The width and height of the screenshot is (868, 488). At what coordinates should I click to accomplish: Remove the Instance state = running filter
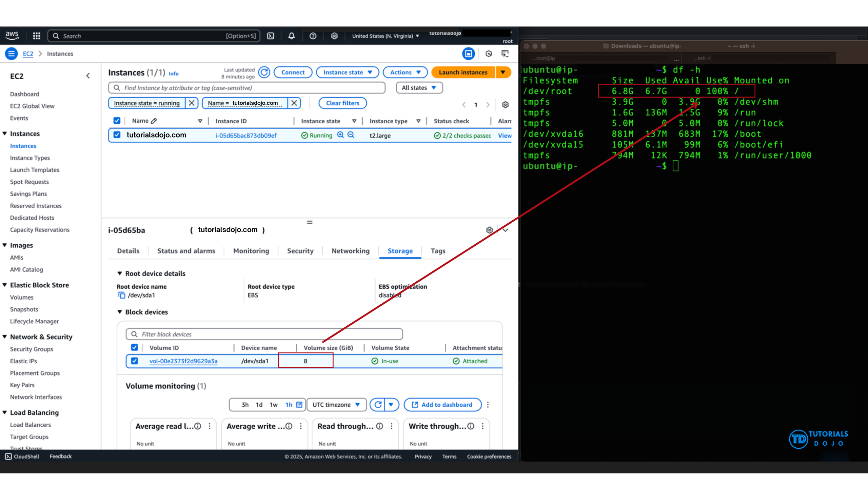[x=192, y=103]
